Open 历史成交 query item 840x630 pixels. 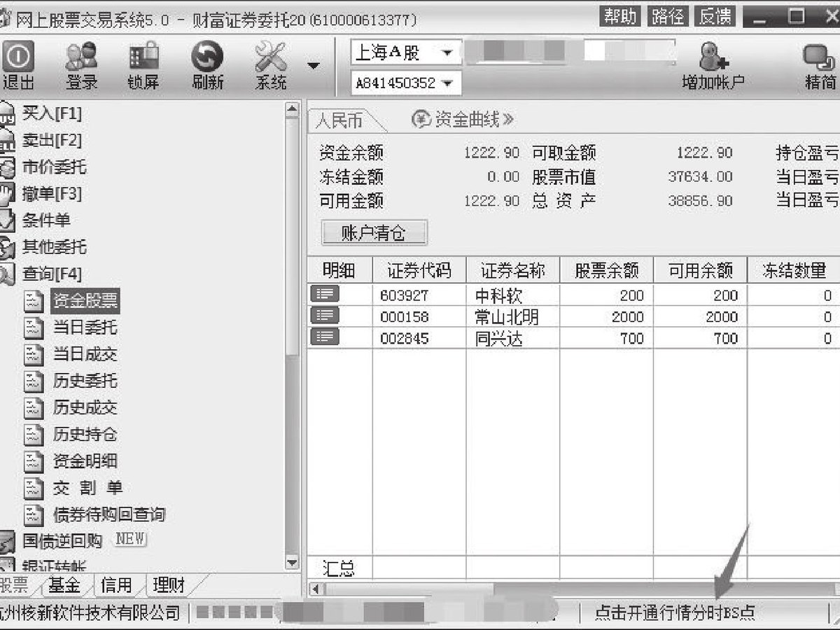85,408
